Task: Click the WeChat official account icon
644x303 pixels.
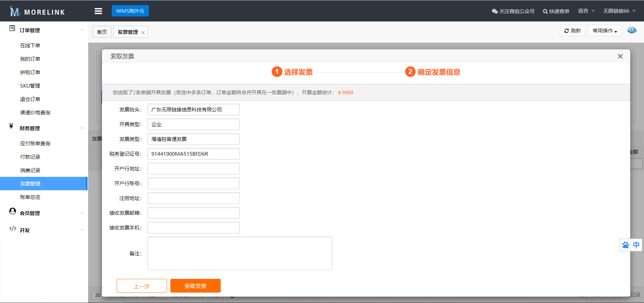Action: [x=495, y=11]
